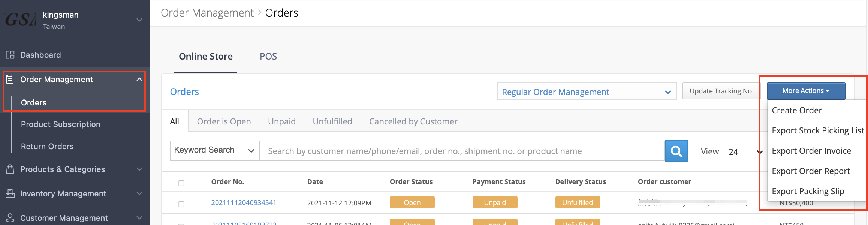
Task: Open the Keyword Search type dropdown
Action: (215, 151)
